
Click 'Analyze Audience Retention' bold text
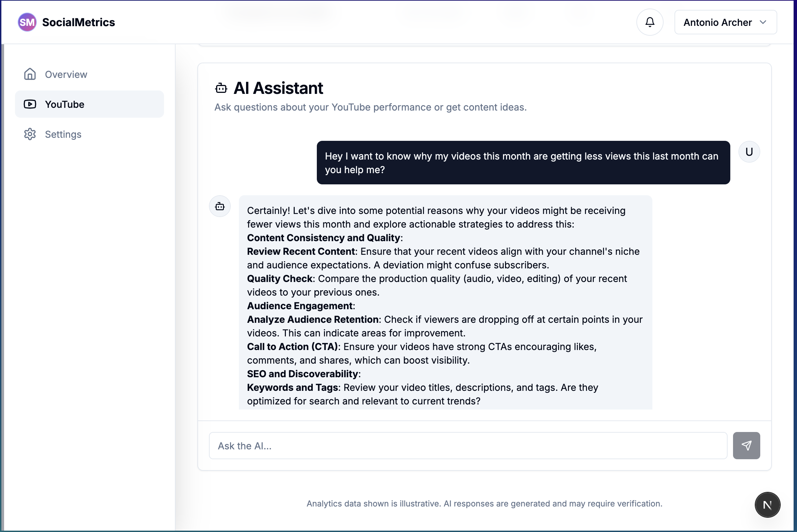tap(313, 319)
